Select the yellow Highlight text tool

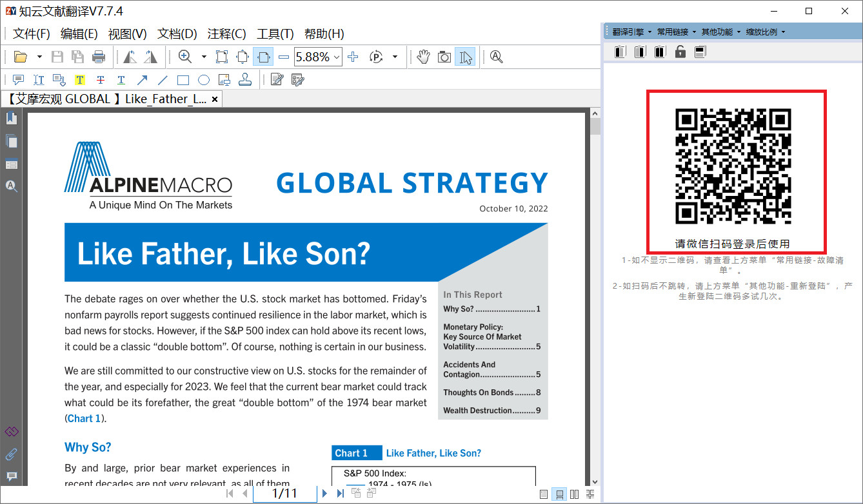click(x=80, y=80)
